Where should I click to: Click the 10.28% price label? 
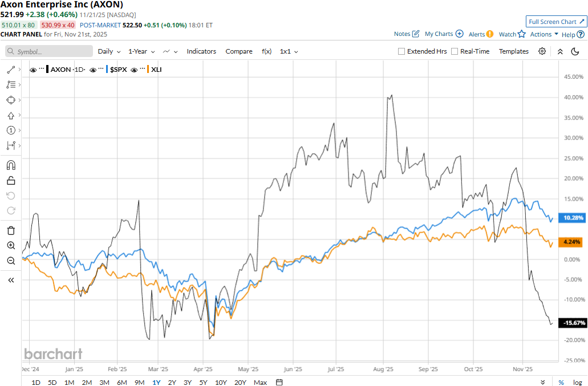pos(573,218)
